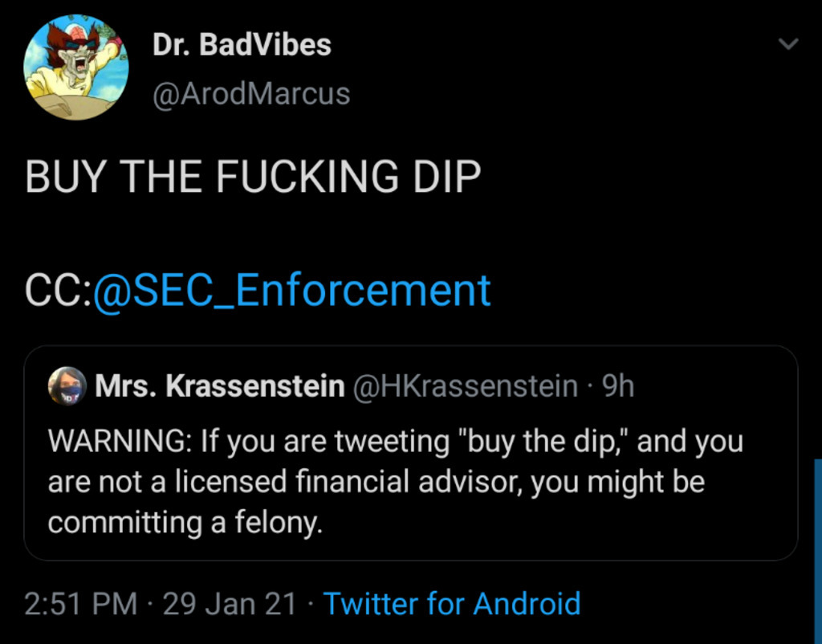822x644 pixels.
Task: Click empty space right of "felony." in quote card
Action: click(562, 524)
